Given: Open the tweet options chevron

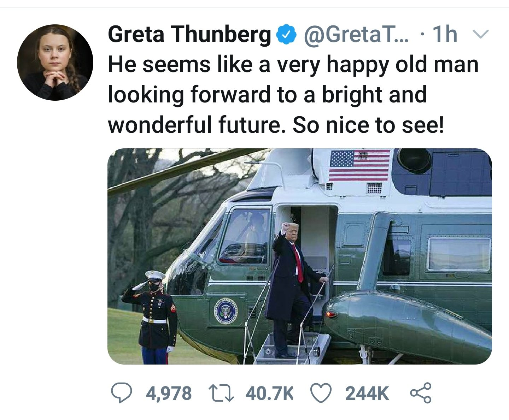Looking at the screenshot, I should pos(480,34).
